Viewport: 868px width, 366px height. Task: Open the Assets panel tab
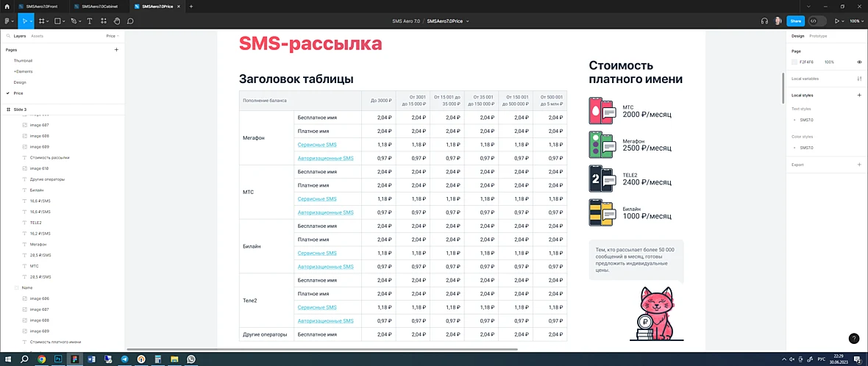click(37, 35)
